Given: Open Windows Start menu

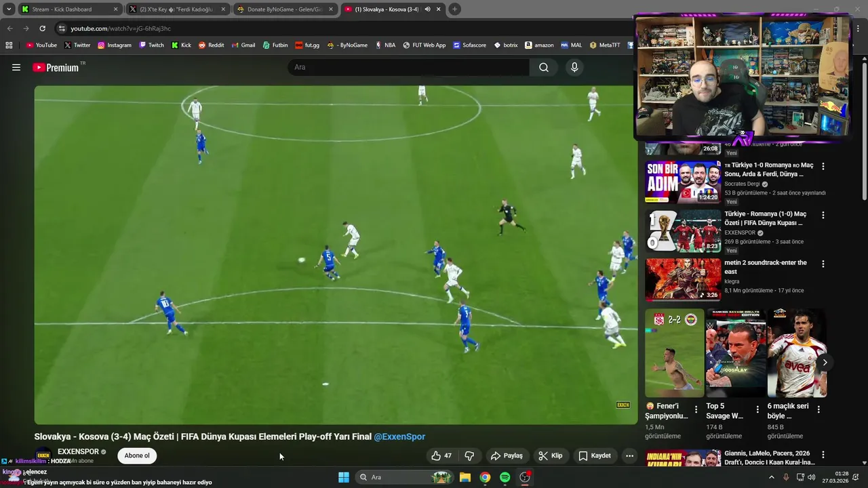Looking at the screenshot, I should [344, 477].
